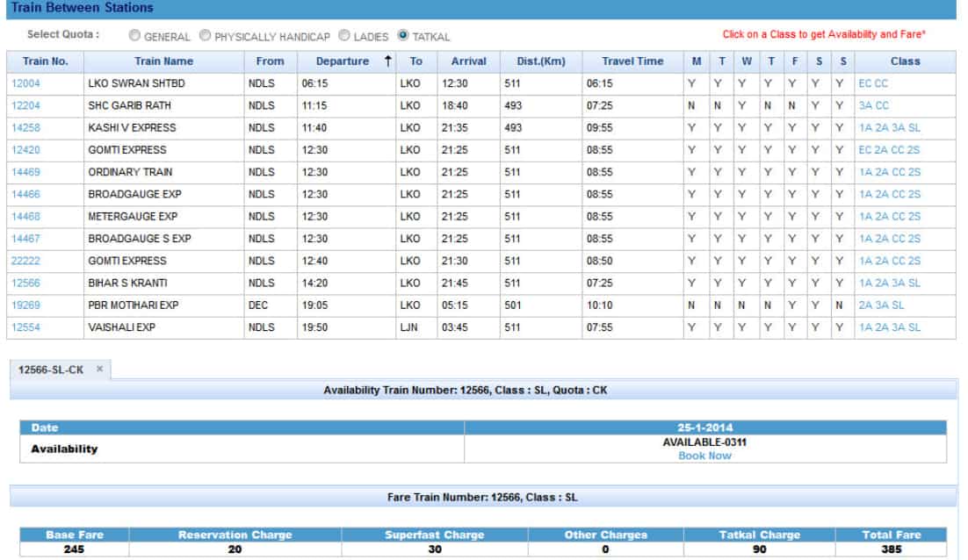This screenshot has width=968, height=560.
Task: Open train number 12554 link
Action: (25, 327)
